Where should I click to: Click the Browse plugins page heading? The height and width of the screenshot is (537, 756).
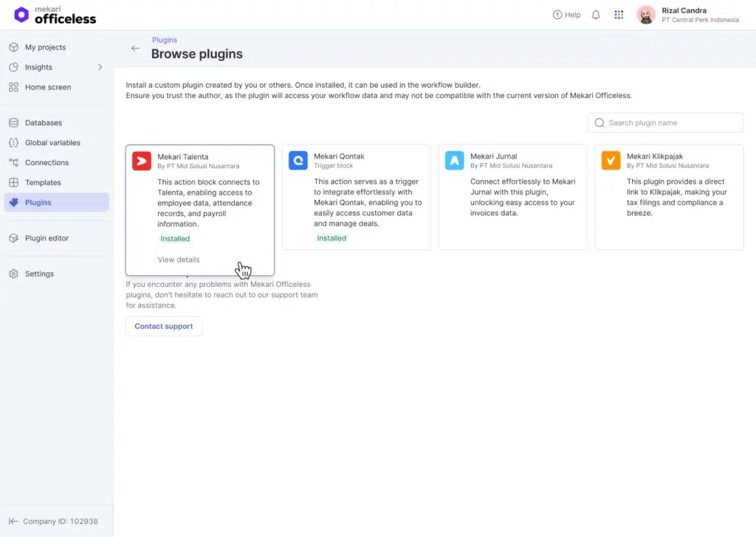tap(196, 54)
